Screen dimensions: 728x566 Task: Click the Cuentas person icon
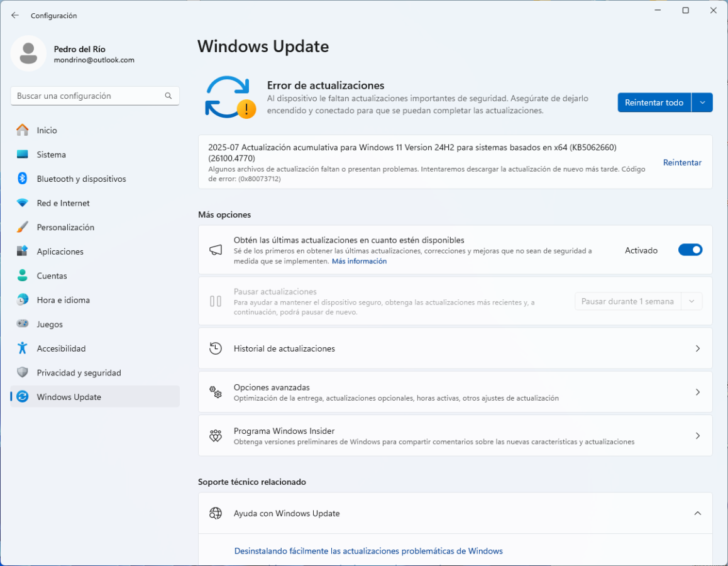click(x=22, y=275)
